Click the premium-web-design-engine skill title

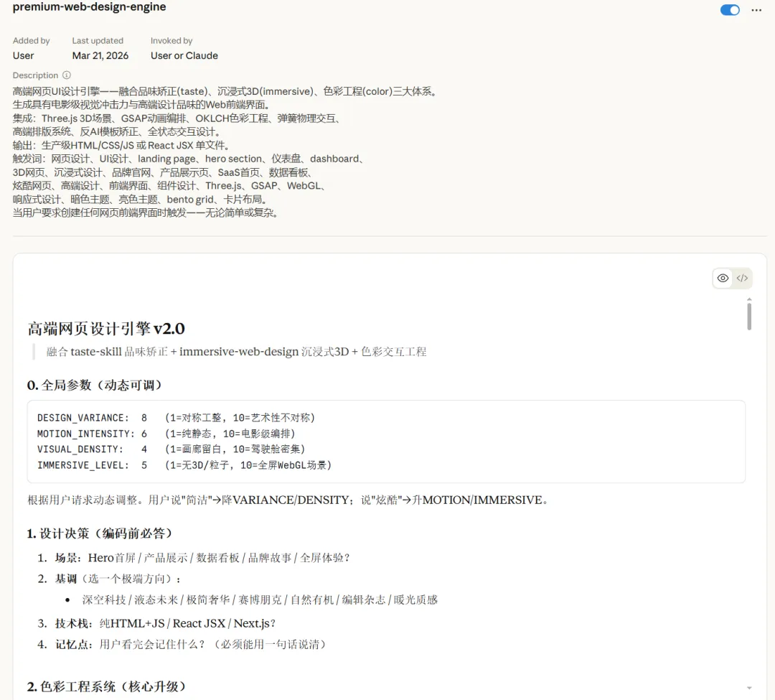(x=89, y=7)
